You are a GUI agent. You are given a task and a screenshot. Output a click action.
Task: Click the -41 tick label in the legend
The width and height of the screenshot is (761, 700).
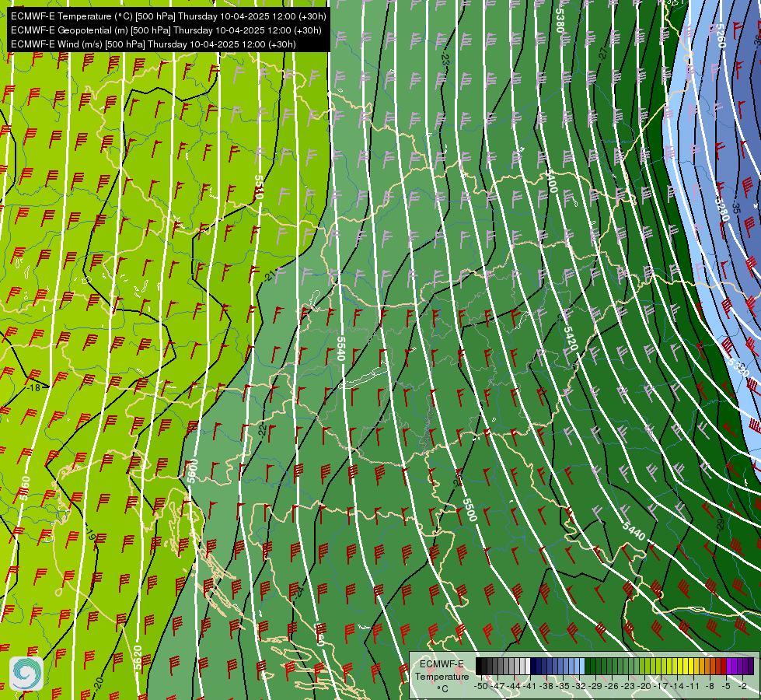coord(530,686)
